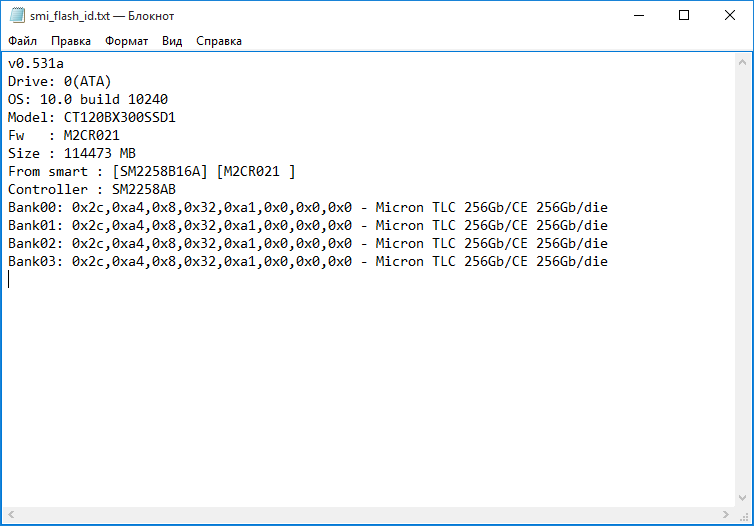754x526 pixels.
Task: Open the Правка menu
Action: click(71, 41)
